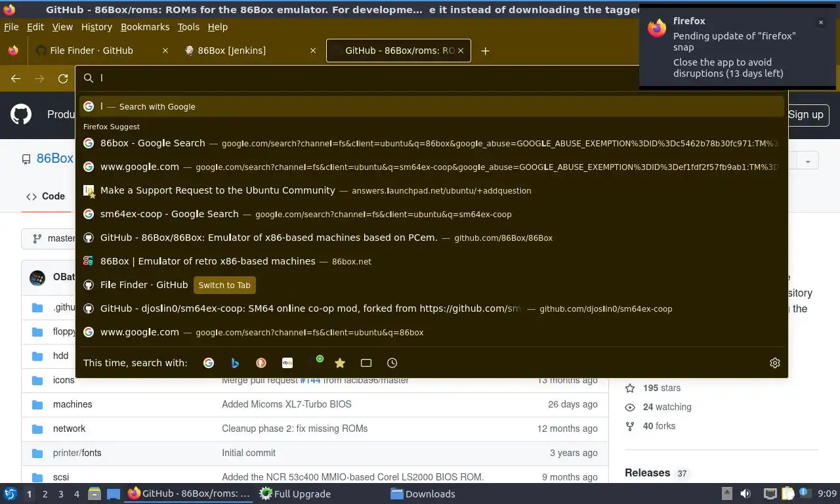Close the File Finder · GitHub tab
Image resolution: width=840 pixels, height=504 pixels.
(165, 51)
